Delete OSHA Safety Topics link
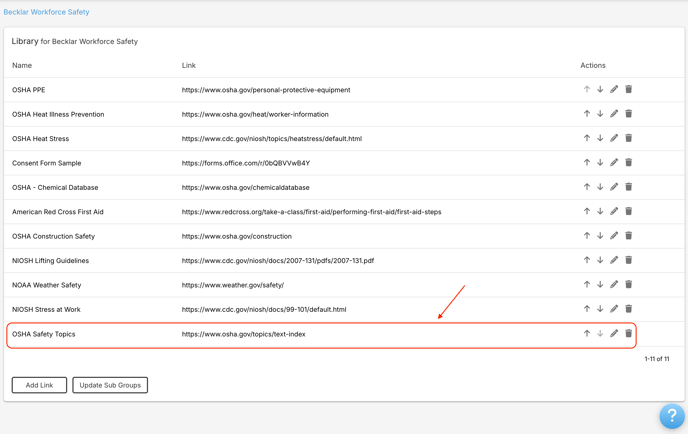Screen dimensions: 688x434 pyautogui.click(x=628, y=334)
